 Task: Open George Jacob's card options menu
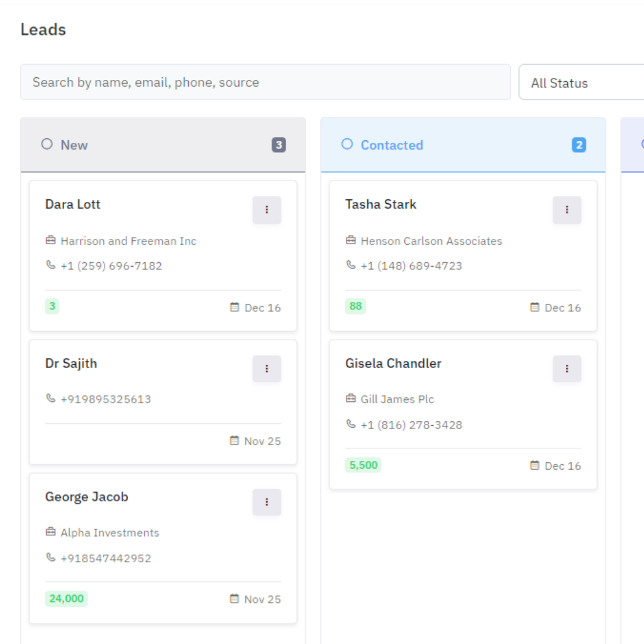point(267,502)
